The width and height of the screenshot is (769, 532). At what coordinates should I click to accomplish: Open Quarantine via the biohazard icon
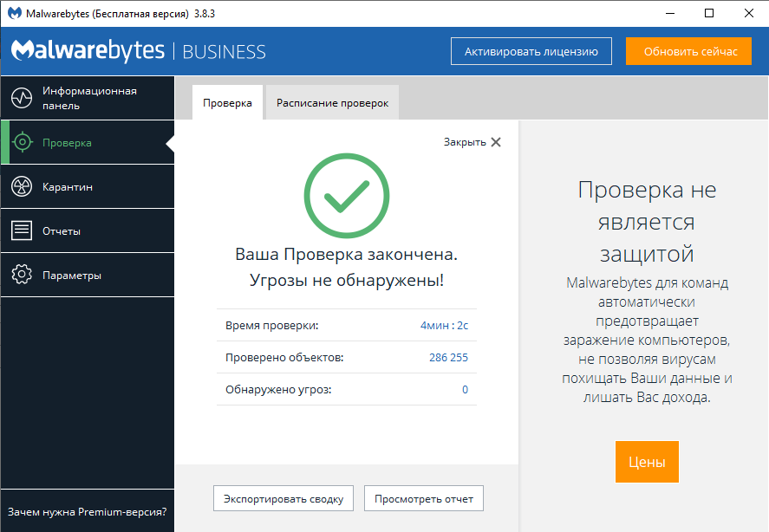tap(22, 186)
